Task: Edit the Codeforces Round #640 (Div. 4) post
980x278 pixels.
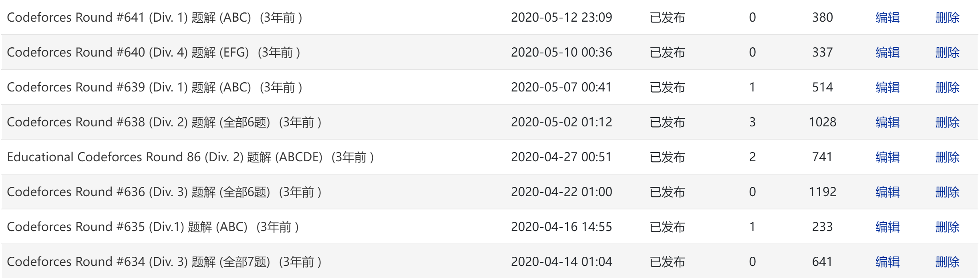Action: pos(887,53)
